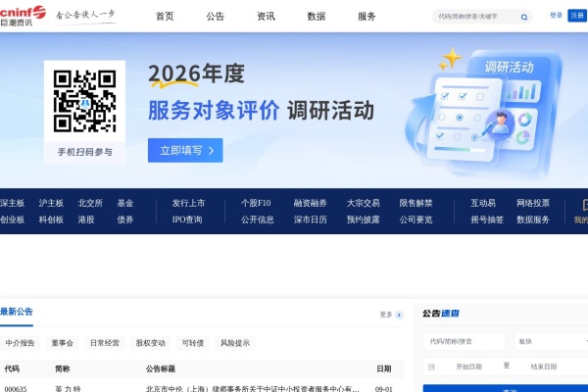The image size is (588, 392).
Task: Open the 公开信息 link
Action: pos(258,220)
